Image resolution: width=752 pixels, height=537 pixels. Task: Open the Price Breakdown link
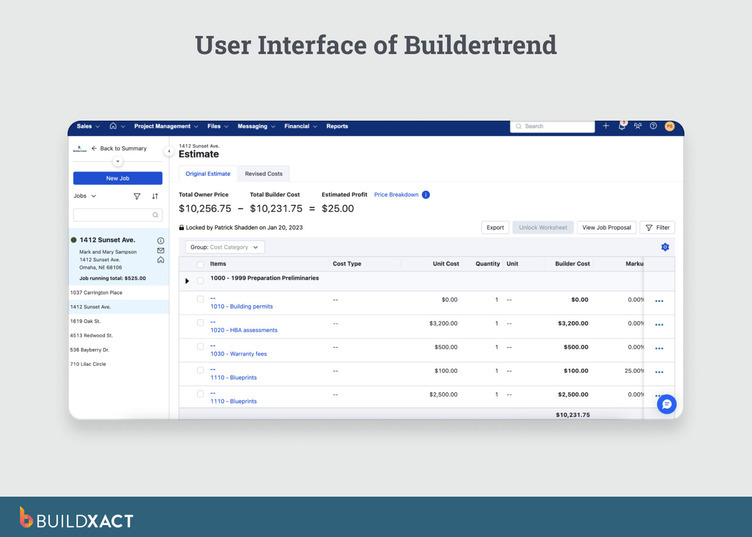(x=396, y=195)
